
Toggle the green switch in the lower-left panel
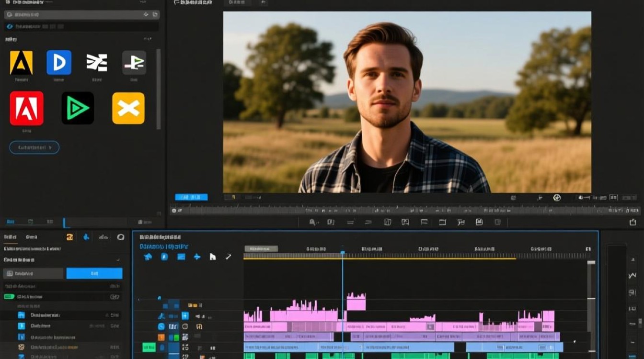pyautogui.click(x=9, y=297)
